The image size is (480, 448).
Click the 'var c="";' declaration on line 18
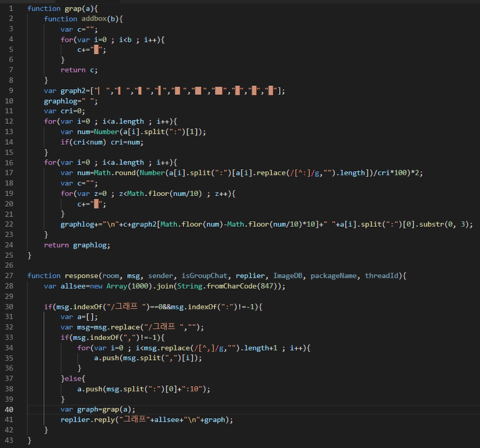point(79,183)
